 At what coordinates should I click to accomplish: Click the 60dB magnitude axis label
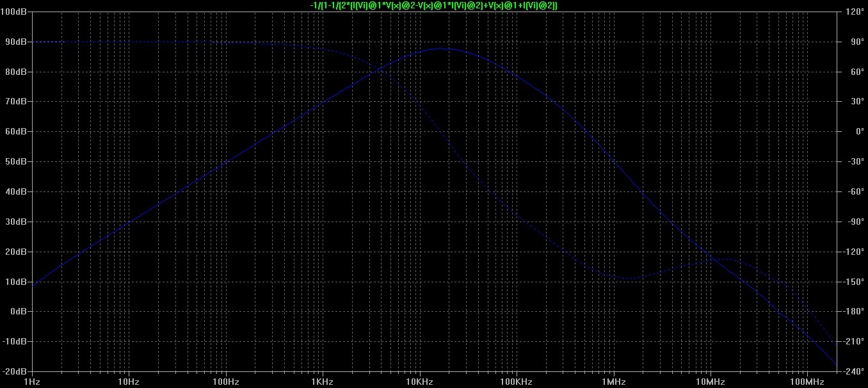point(15,132)
